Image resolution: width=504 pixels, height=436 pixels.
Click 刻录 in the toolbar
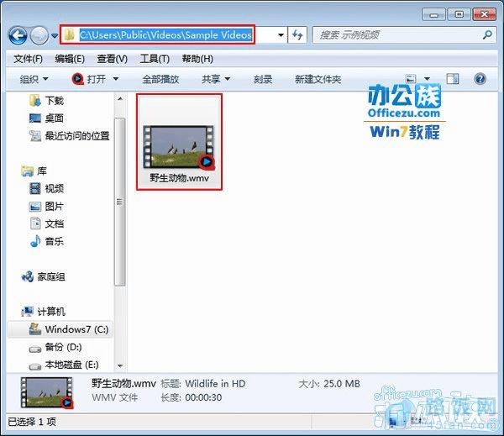tap(263, 79)
